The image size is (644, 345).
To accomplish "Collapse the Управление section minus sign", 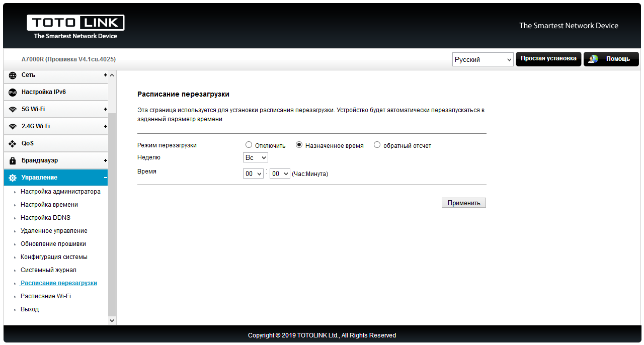I will point(106,178).
